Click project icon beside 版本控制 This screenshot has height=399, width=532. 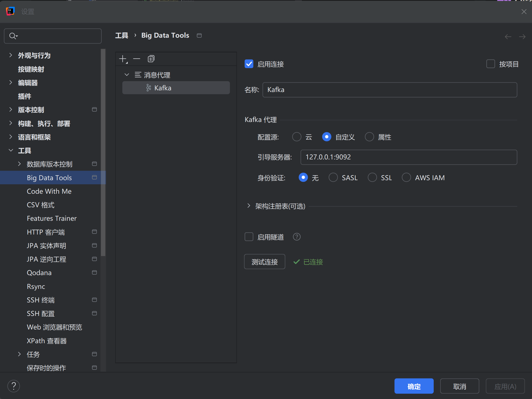coord(94,110)
